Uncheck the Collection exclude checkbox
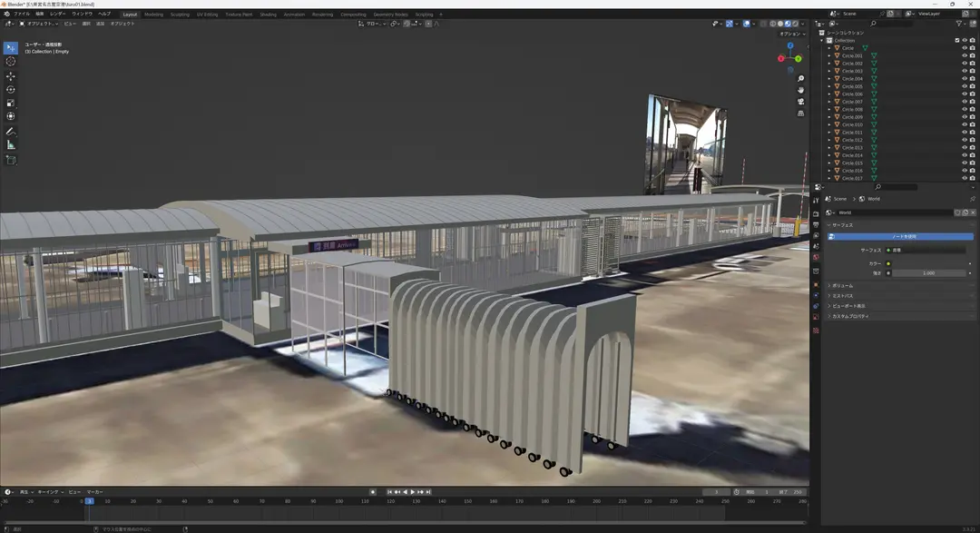This screenshot has height=533, width=980. click(957, 40)
